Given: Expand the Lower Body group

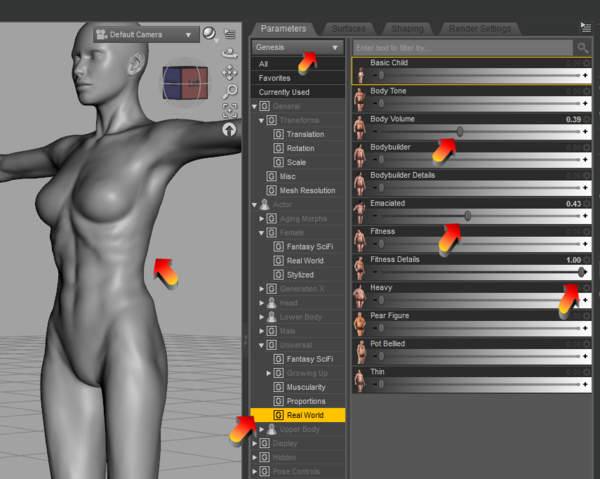Looking at the screenshot, I should click(261, 317).
